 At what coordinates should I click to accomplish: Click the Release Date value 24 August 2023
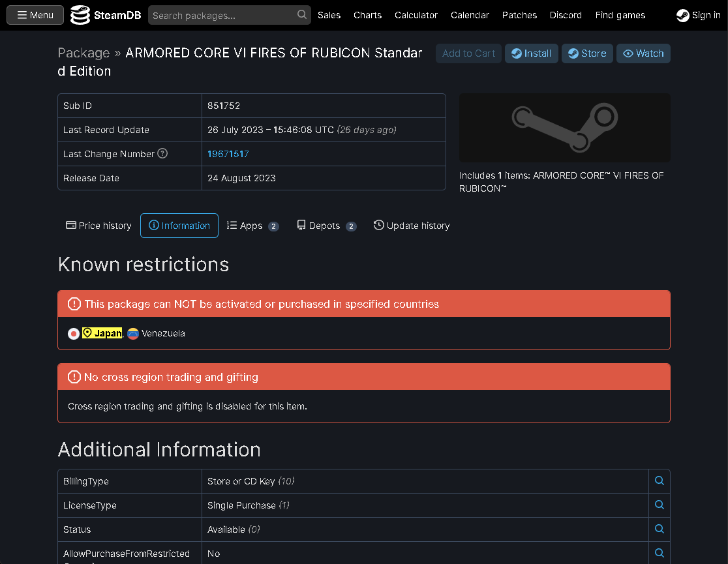tap(241, 178)
